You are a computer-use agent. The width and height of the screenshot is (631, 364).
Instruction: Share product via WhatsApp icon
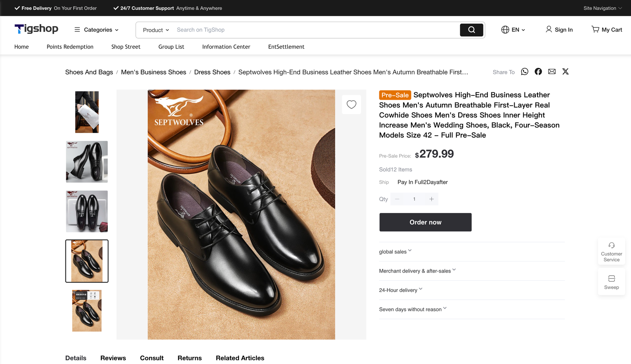[x=525, y=71]
